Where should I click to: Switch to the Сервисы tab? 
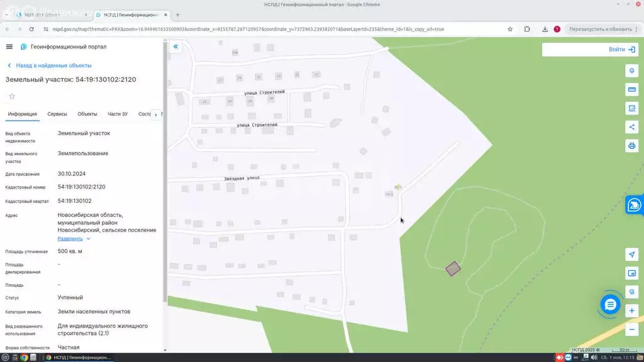[x=57, y=114]
